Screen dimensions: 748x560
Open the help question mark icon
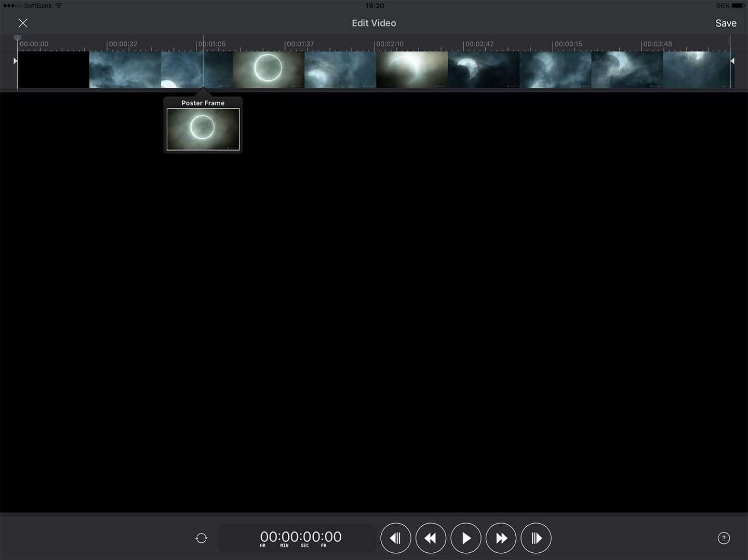(724, 538)
